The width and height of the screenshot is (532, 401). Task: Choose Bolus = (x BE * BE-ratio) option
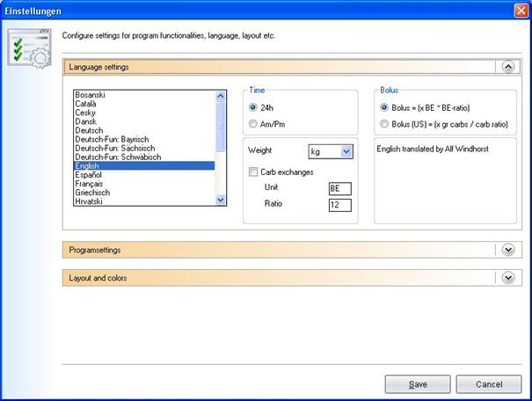pos(384,107)
